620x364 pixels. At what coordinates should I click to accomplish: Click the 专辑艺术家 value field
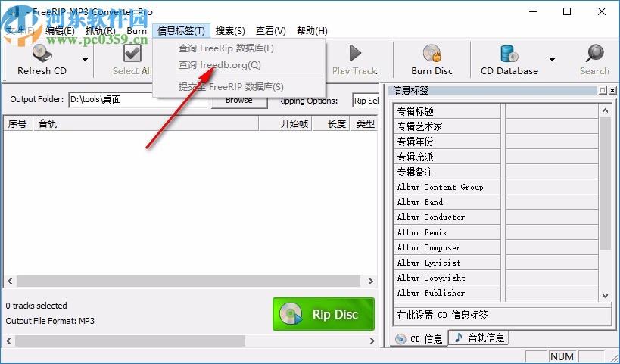[552, 126]
